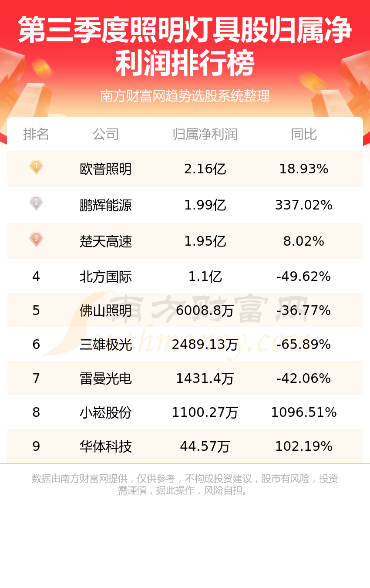Image resolution: width=370 pixels, height=588 pixels.
Task: Click 北方国际 company name
Action: coord(106,277)
